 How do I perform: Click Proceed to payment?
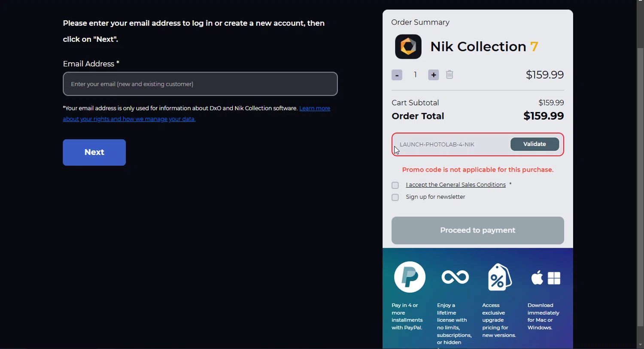tap(477, 231)
